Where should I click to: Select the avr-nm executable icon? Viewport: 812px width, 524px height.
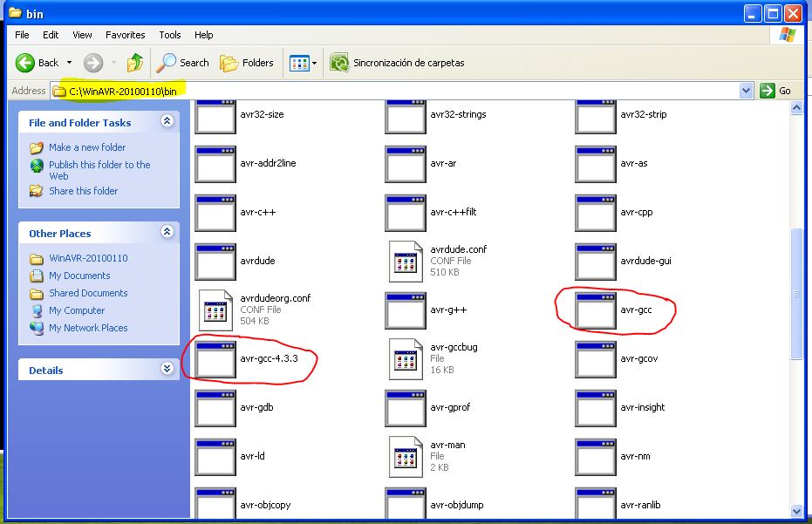click(596, 457)
